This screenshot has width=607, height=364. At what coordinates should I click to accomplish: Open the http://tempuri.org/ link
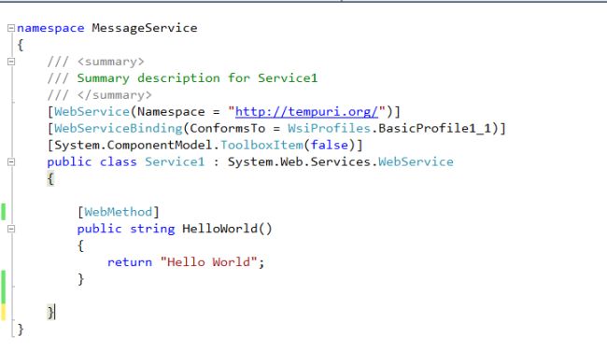[x=306, y=112]
